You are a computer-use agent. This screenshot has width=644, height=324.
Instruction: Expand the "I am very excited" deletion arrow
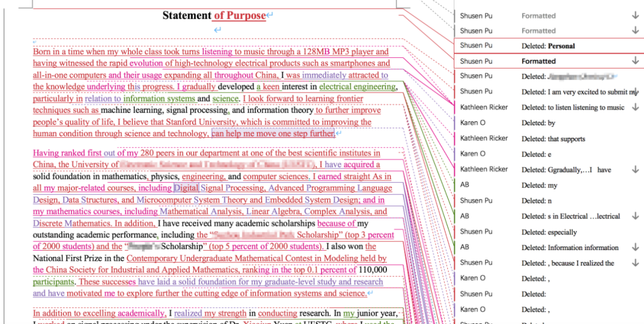coord(636,92)
